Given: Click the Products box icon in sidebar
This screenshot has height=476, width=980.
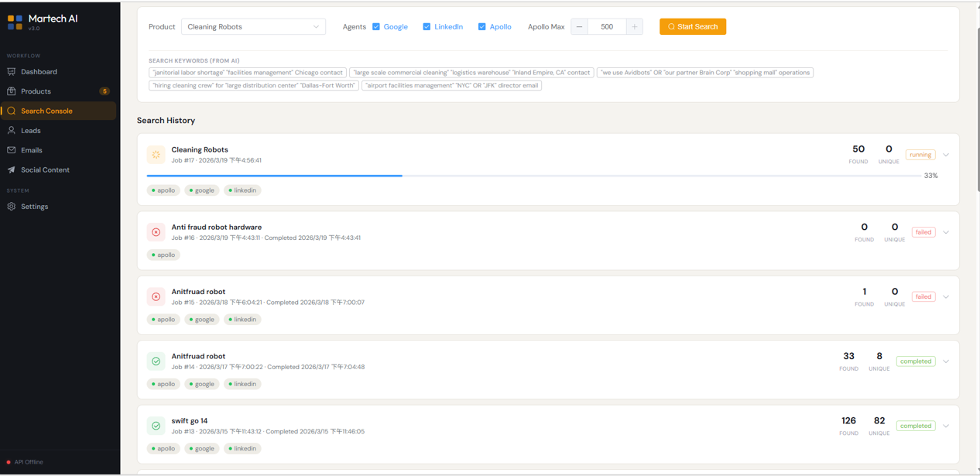Looking at the screenshot, I should point(12,91).
